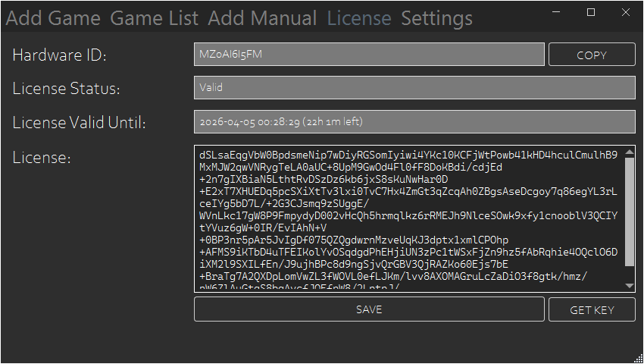Click the Hardware ID label
Image resolution: width=644 pixels, height=364 pixels.
click(60, 55)
